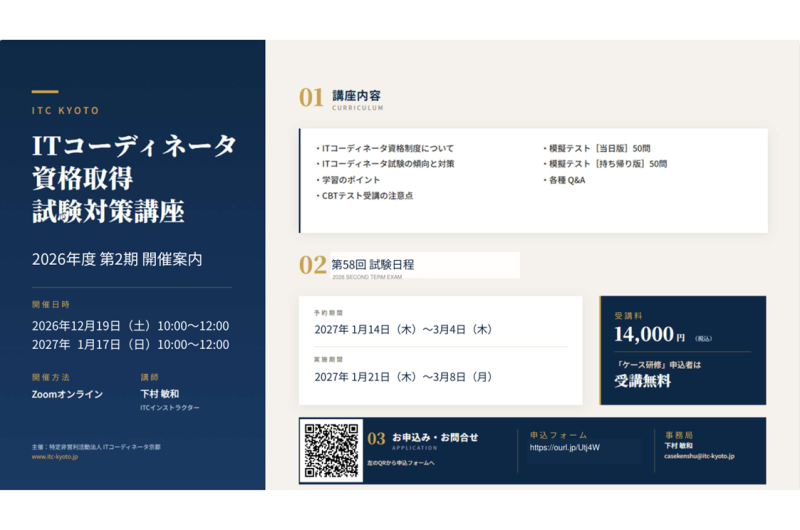Click the 申込フォーム label
Viewport: 800px width, 530px height.
pyautogui.click(x=558, y=435)
